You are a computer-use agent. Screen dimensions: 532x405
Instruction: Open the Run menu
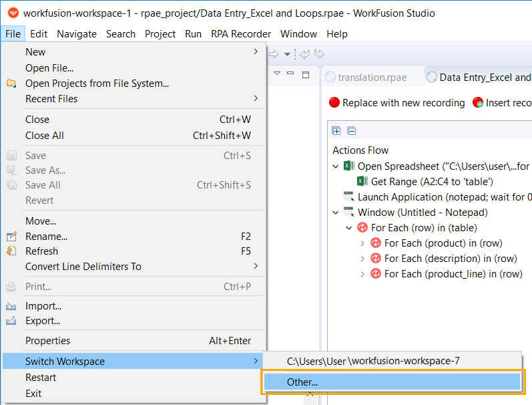(x=194, y=34)
